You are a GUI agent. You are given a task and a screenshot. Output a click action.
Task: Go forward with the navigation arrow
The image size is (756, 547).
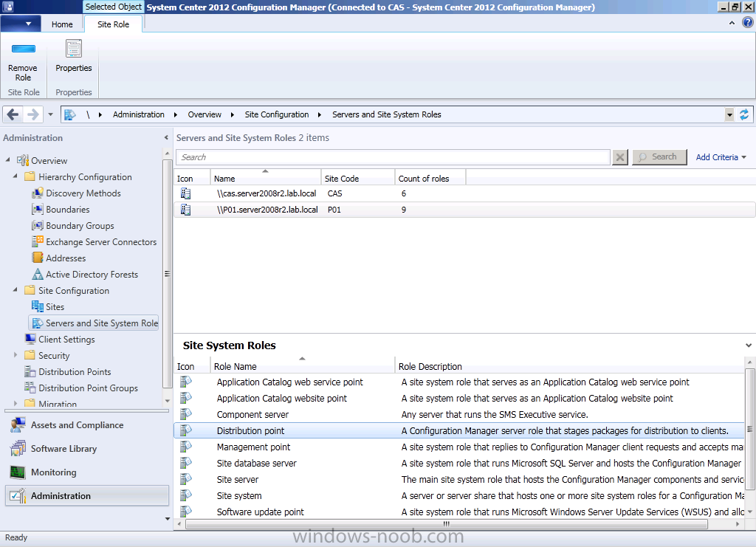[x=32, y=114]
